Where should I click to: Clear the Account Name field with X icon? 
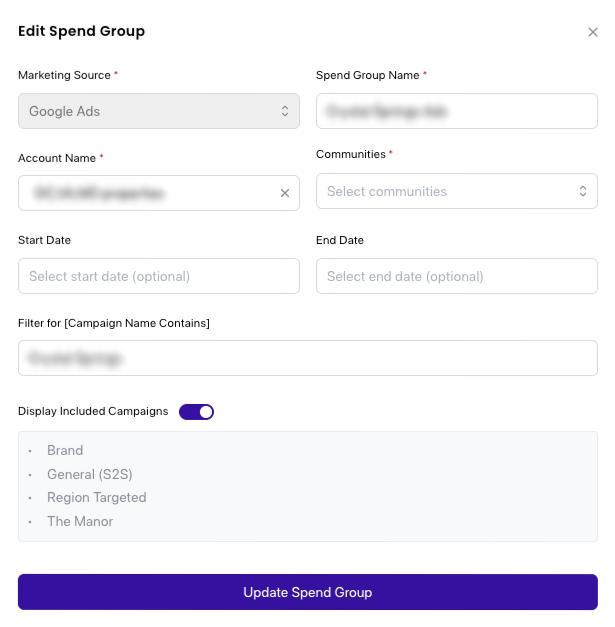click(x=285, y=193)
